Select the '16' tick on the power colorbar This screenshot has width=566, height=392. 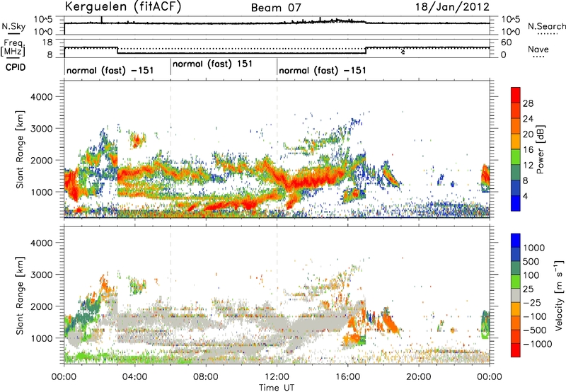pyautogui.click(x=528, y=150)
